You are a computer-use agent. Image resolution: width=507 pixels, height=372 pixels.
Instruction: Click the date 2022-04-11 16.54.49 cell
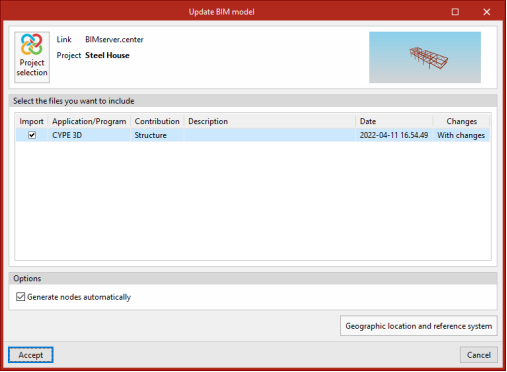[394, 135]
